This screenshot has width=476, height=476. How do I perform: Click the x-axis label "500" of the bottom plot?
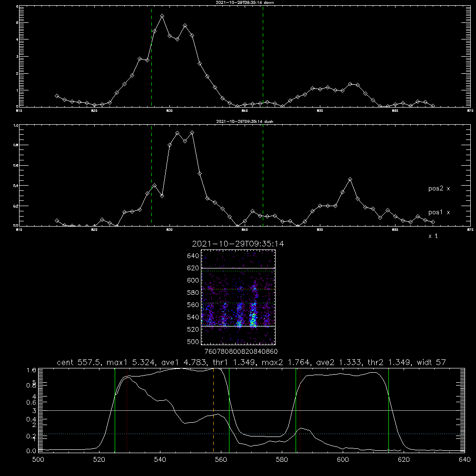38,460
